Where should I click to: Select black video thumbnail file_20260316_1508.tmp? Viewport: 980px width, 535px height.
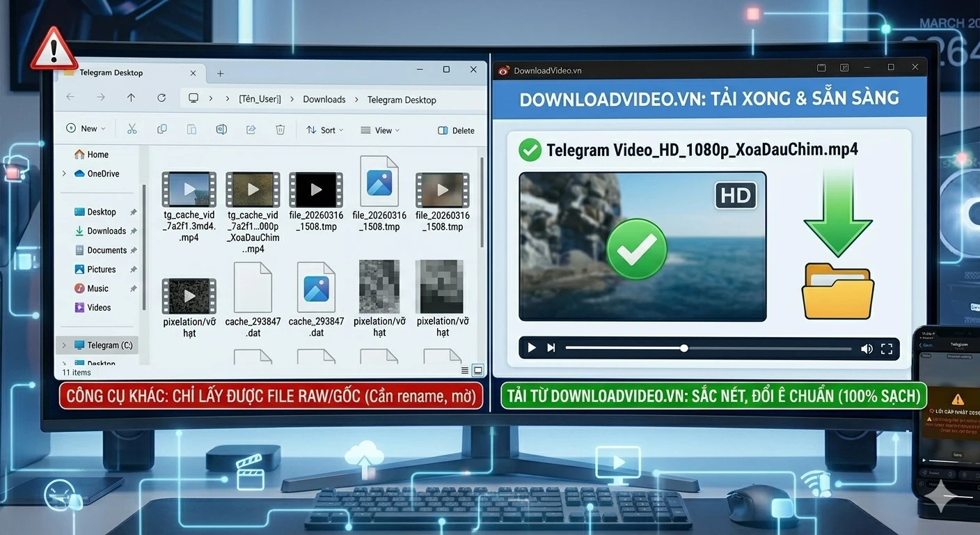pos(316,201)
